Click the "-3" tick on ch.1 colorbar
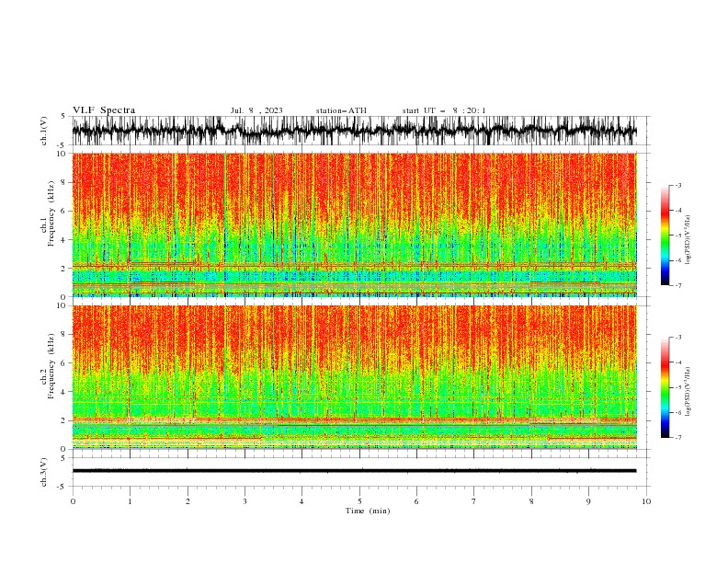The width and height of the screenshot is (728, 563). coord(678,185)
